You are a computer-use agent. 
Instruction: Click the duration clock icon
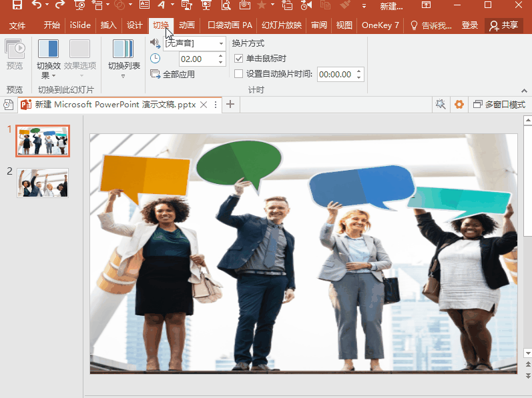(155, 59)
